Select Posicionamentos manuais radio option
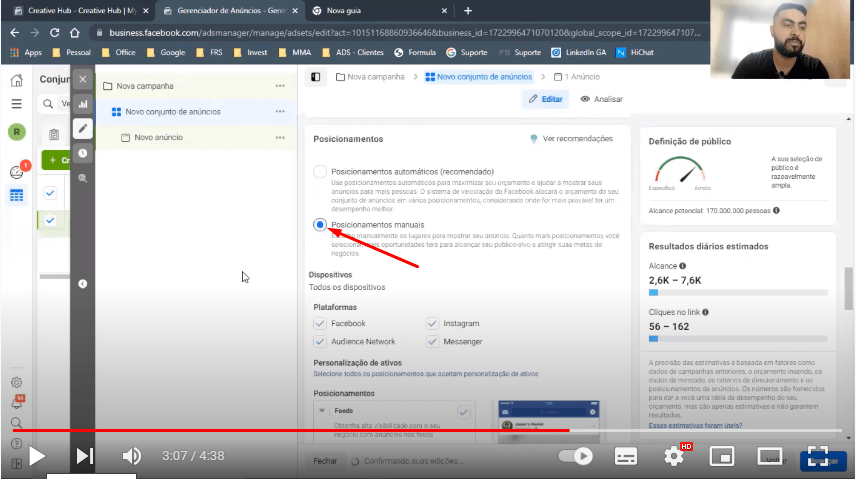This screenshot has width=856, height=479. pos(320,224)
